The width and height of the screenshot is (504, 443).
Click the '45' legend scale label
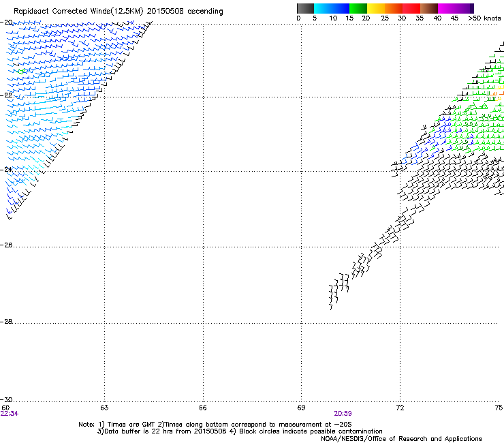[454, 18]
